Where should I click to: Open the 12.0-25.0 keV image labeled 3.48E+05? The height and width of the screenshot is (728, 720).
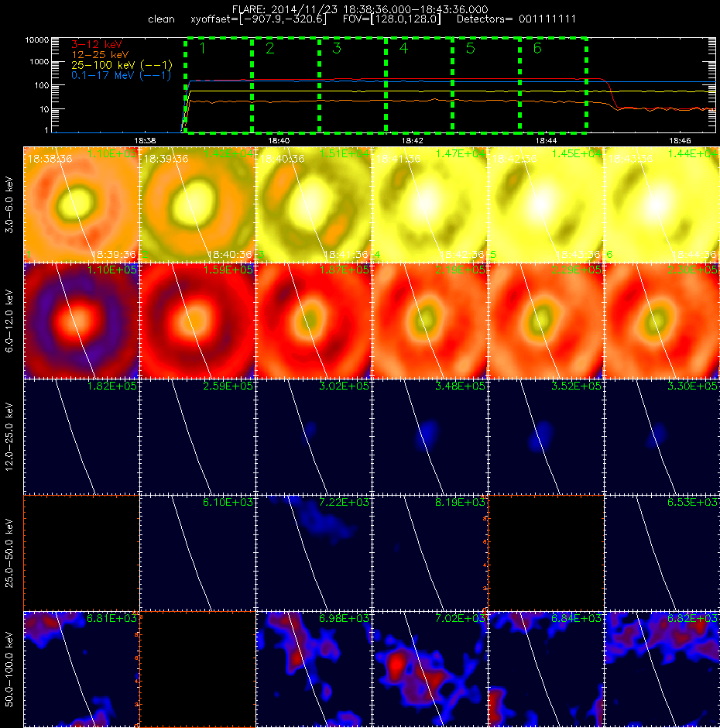430,437
